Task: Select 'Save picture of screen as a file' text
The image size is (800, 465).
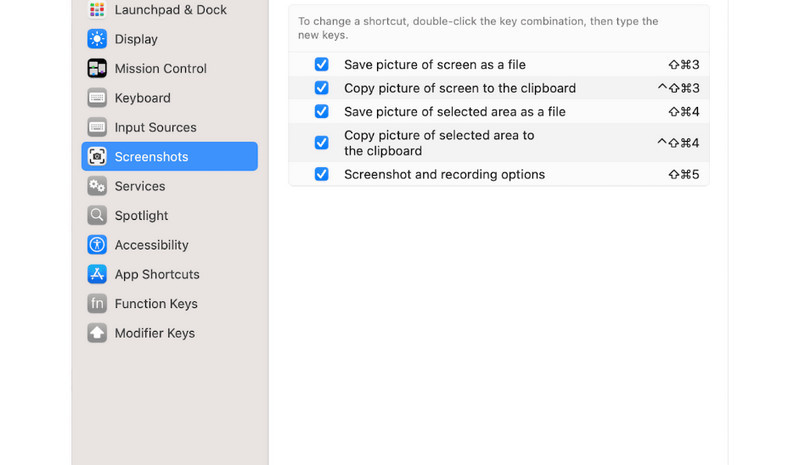Action: click(435, 64)
